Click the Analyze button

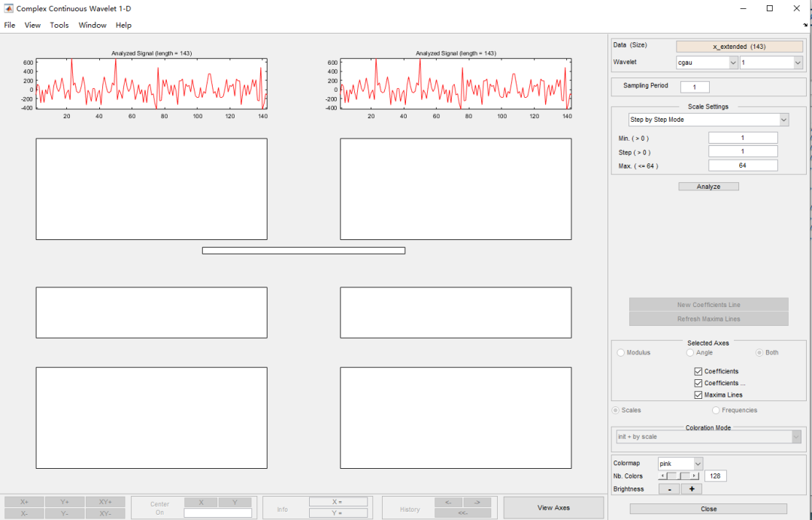(x=708, y=187)
